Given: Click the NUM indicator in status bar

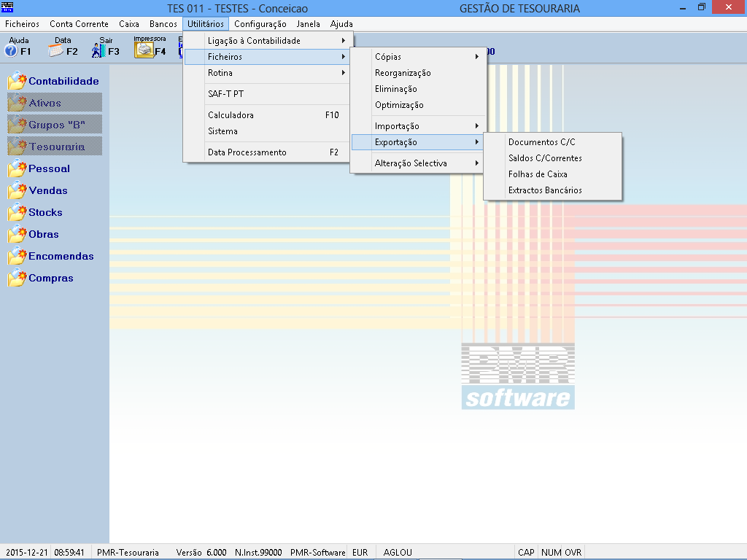Looking at the screenshot, I should 551,553.
